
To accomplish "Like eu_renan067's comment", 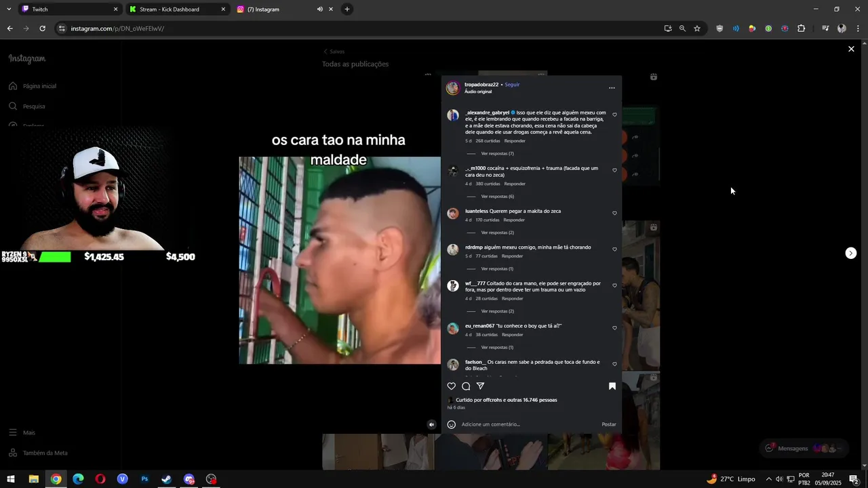I will [614, 328].
